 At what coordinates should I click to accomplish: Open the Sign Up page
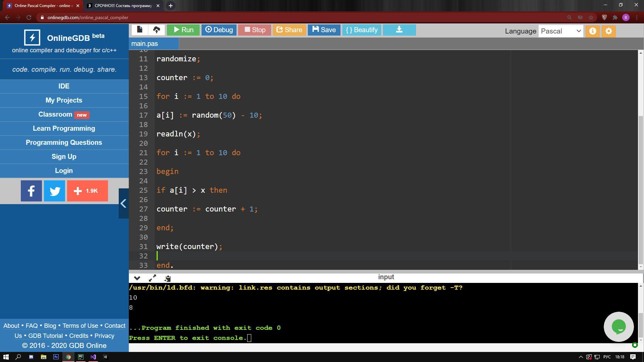pos(64,157)
